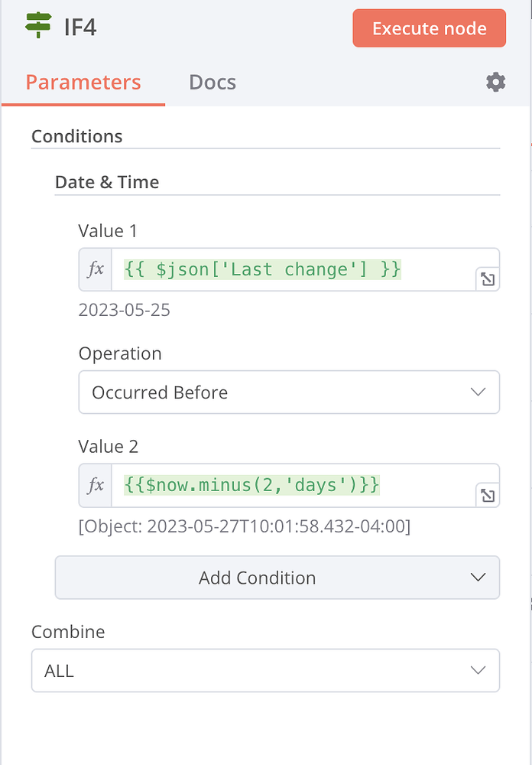Viewport: 532px width, 765px height.
Task: Click the Conditions section heading
Action: pos(77,137)
